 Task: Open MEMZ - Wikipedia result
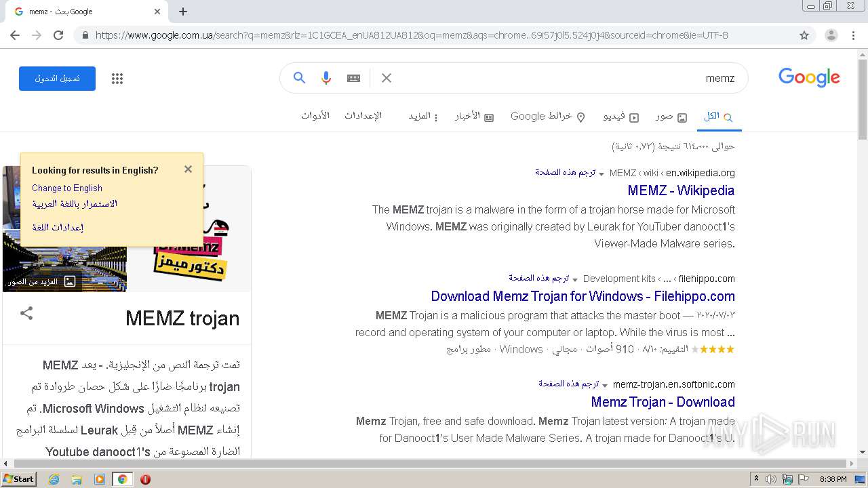point(681,190)
